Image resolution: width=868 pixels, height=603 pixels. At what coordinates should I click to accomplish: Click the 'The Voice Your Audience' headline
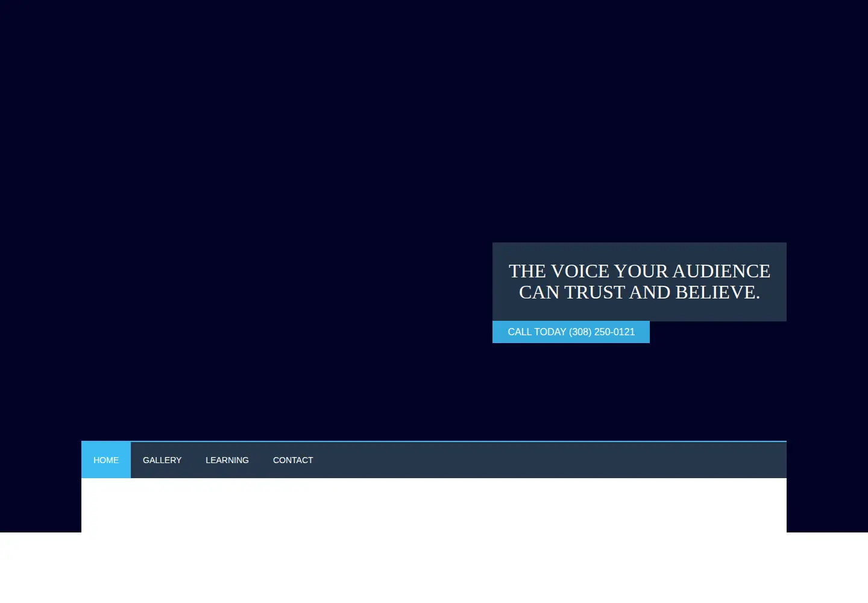coord(640,282)
